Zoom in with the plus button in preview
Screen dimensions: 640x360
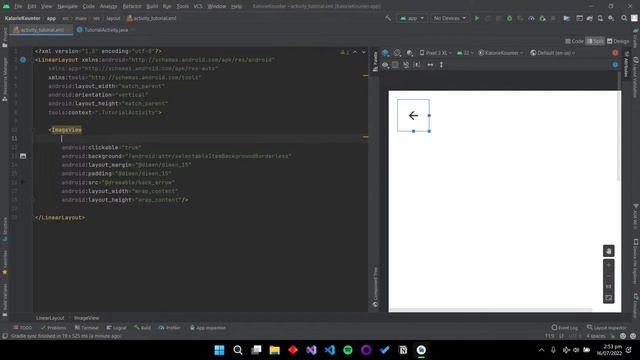click(609, 265)
